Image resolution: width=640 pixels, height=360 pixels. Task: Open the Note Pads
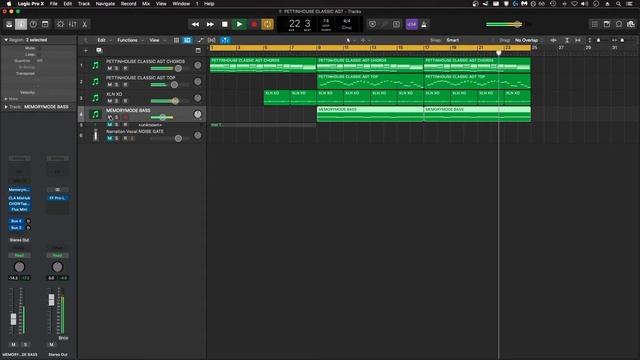607,24
